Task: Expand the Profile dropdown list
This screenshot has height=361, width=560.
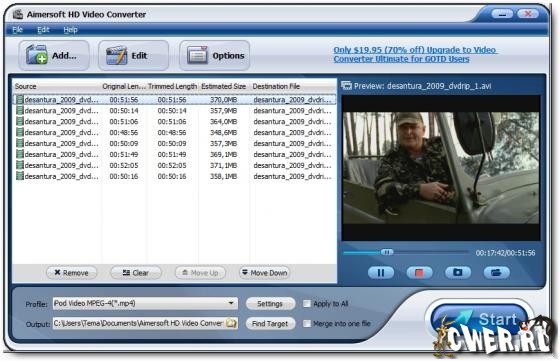Action: click(x=231, y=303)
